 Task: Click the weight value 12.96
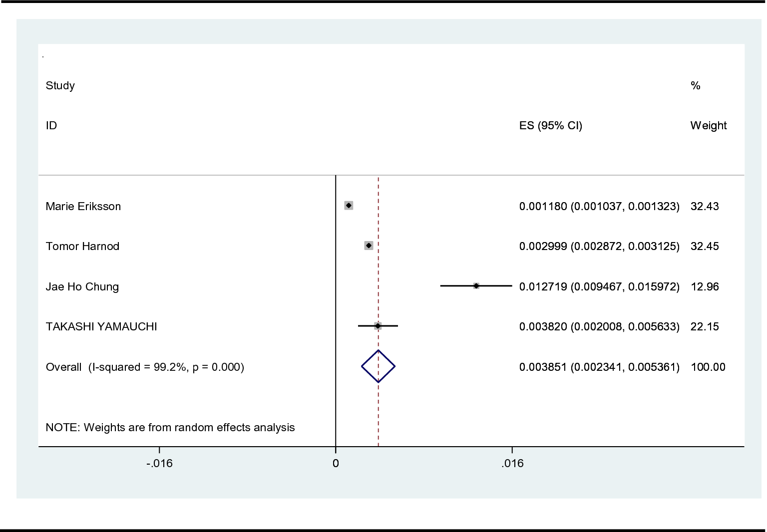tap(705, 287)
